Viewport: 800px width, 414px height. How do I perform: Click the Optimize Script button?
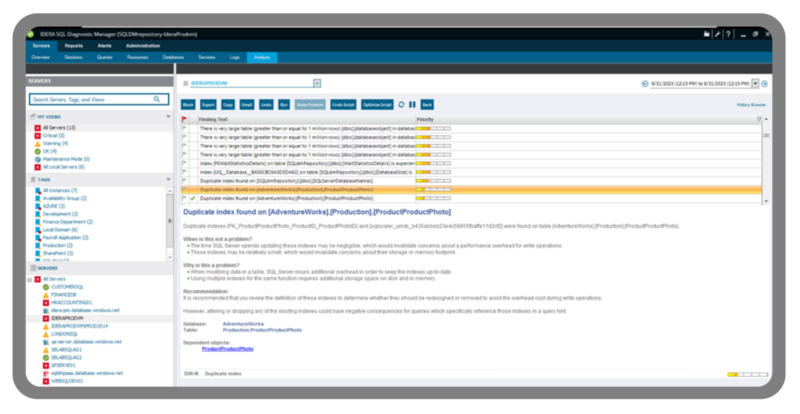click(375, 104)
